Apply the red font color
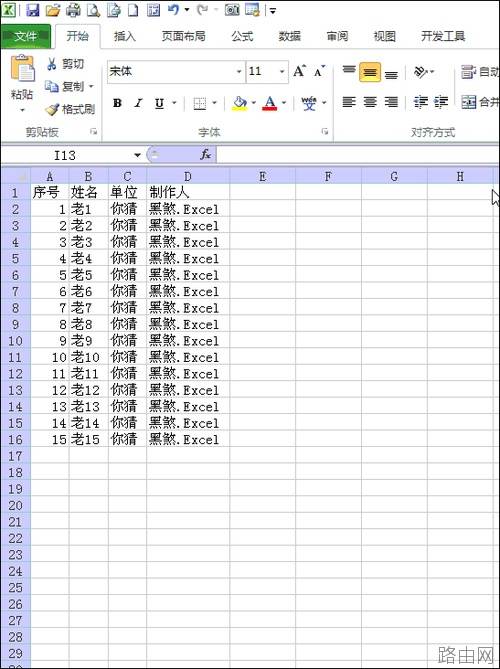Image resolution: width=500 pixels, height=669 pixels. tap(270, 103)
